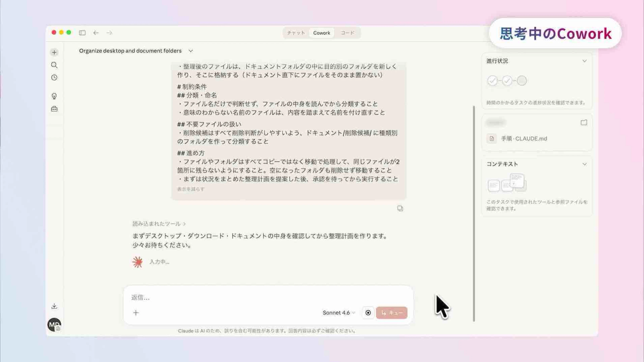Viewport: 644px width, 362px height.
Task: Click the lightbulb ideas icon
Action: pos(54,96)
